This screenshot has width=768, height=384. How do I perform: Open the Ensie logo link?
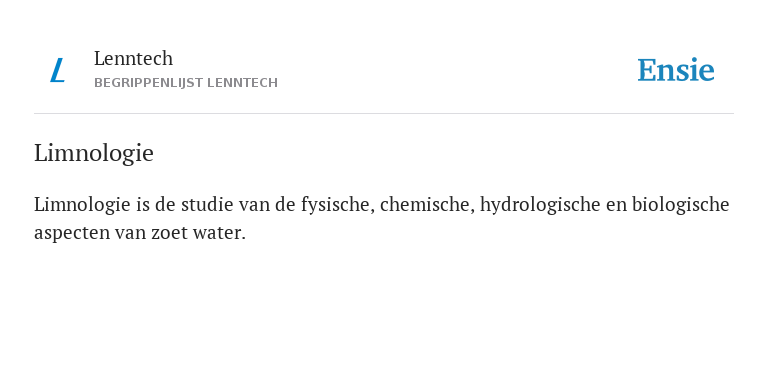click(675, 70)
